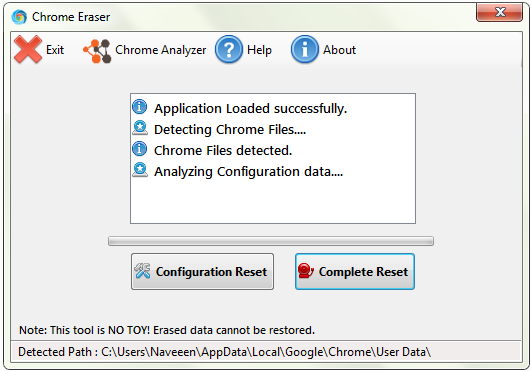Run the Complete Reset button
531x371 pixels.
click(355, 271)
